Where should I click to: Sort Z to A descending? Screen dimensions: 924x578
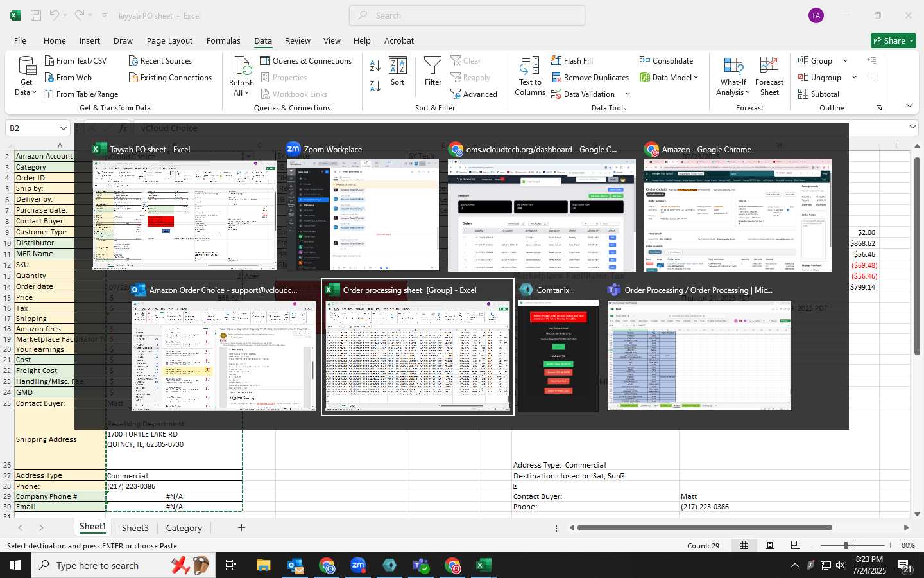click(375, 85)
